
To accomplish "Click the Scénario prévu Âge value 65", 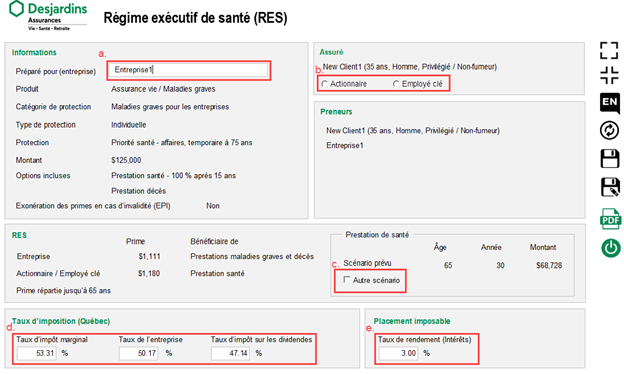I will tap(448, 265).
